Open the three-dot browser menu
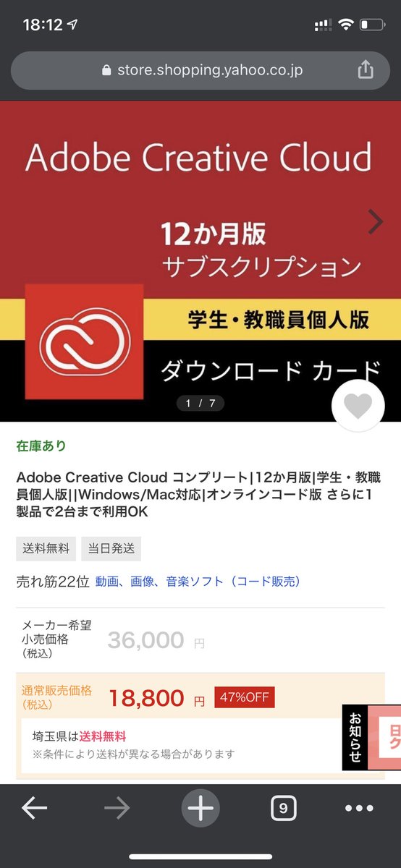 pyautogui.click(x=359, y=808)
